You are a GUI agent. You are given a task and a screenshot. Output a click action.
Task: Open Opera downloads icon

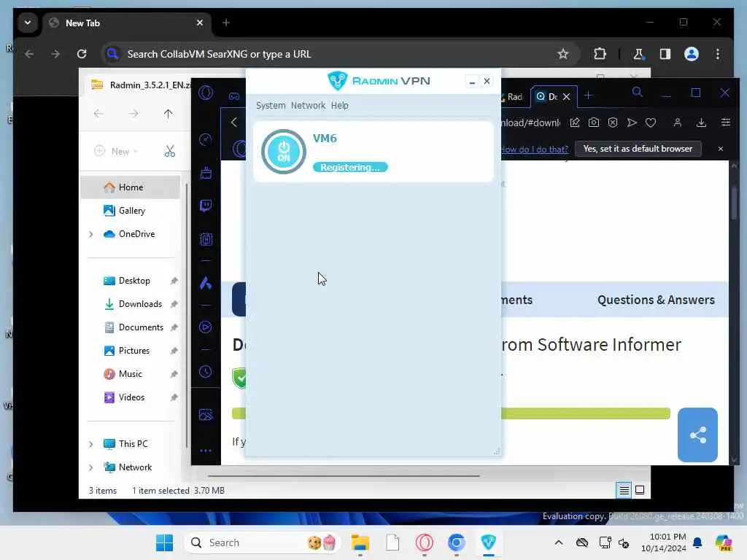(x=701, y=122)
